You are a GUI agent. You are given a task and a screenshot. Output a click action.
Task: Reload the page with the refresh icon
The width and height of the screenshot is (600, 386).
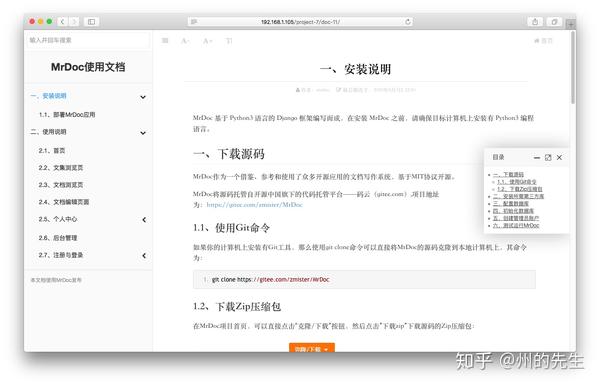tap(408, 22)
